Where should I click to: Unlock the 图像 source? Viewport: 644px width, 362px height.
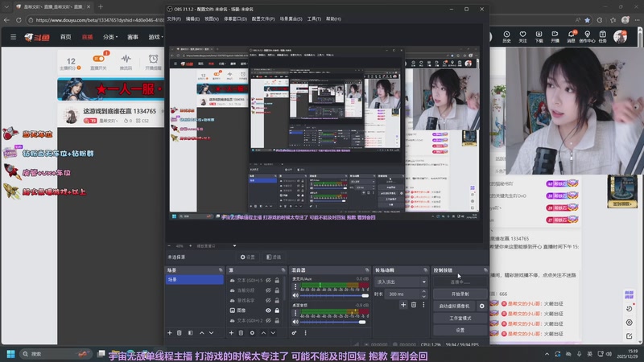tap(277, 311)
